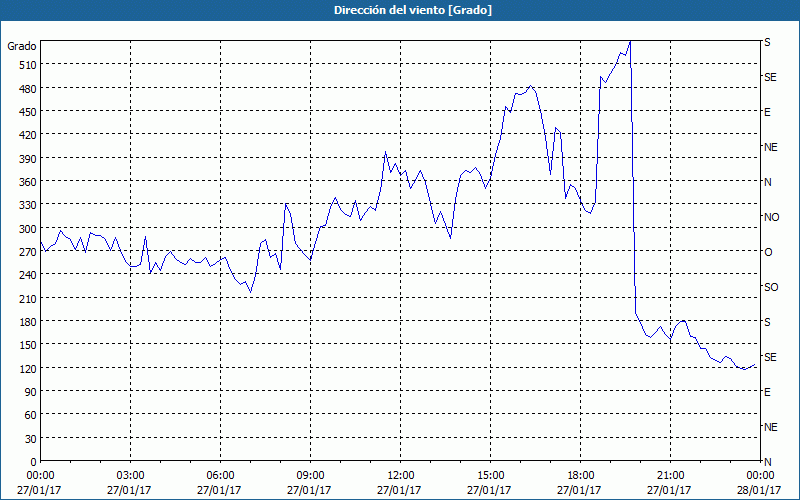The image size is (800, 500).
Task: Click the 'S' label at the top of right axis
Action: (767, 42)
